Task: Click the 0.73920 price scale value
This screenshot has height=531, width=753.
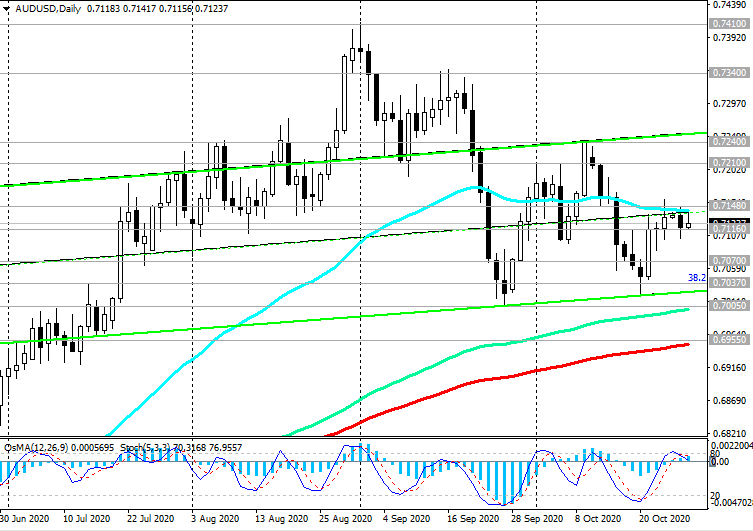Action: [x=729, y=38]
